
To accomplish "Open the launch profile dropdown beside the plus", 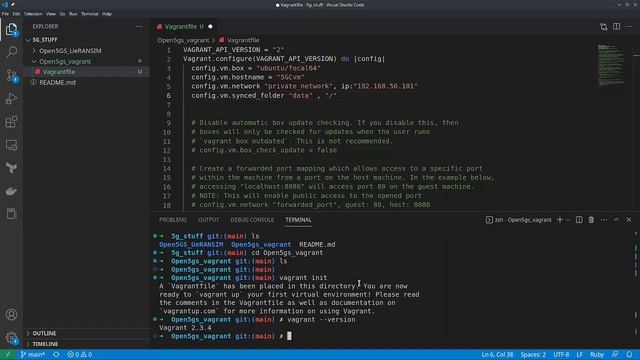I will [568, 220].
